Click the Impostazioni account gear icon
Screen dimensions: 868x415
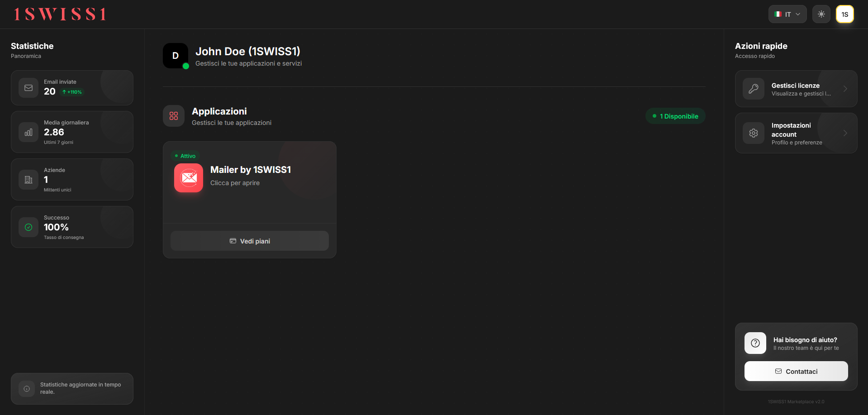(x=754, y=133)
